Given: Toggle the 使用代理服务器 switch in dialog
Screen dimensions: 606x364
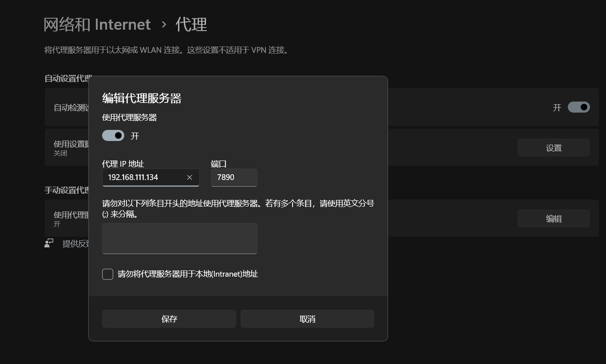Looking at the screenshot, I should coord(113,136).
